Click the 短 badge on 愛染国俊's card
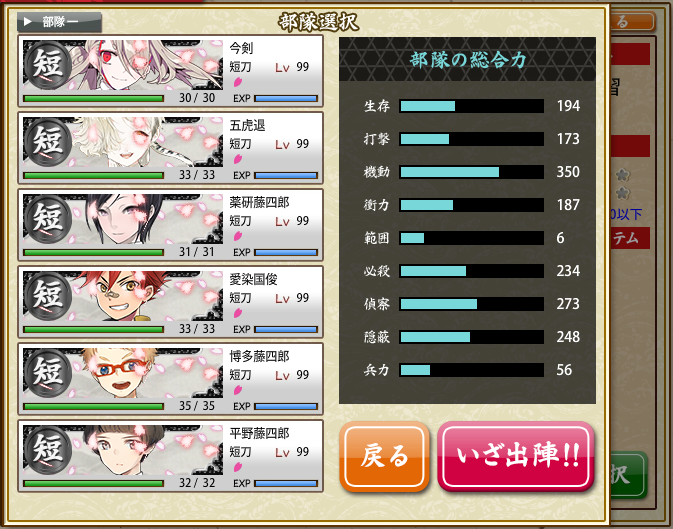 tap(47, 296)
